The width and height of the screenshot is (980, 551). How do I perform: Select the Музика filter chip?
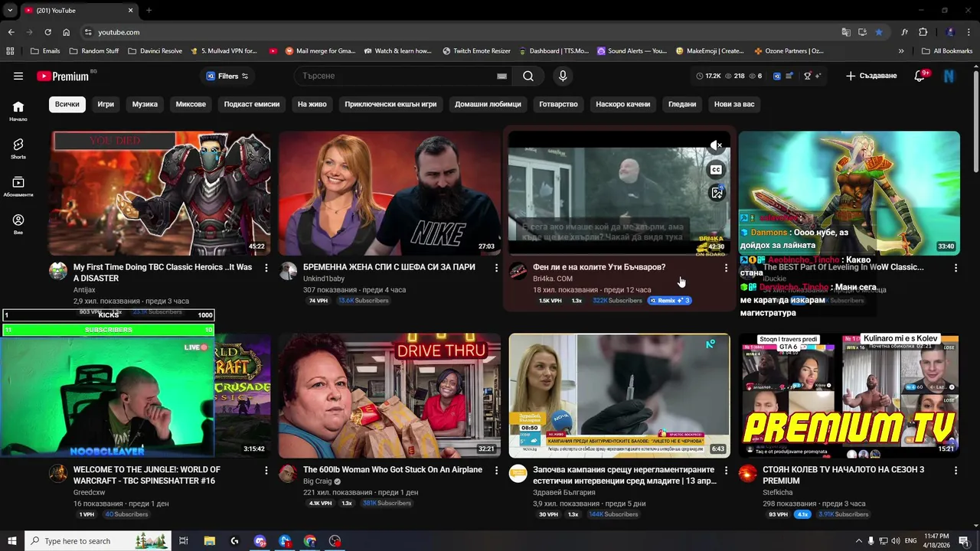(x=145, y=104)
